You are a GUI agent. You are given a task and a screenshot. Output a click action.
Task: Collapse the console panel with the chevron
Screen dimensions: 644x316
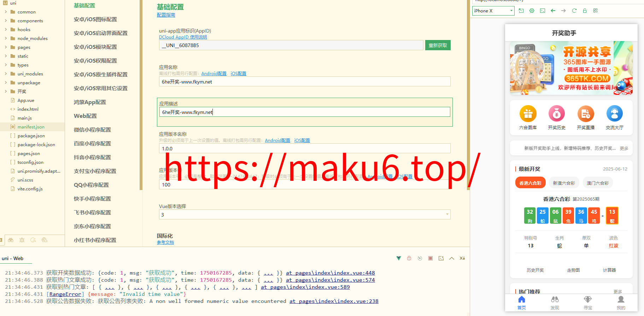(452, 258)
